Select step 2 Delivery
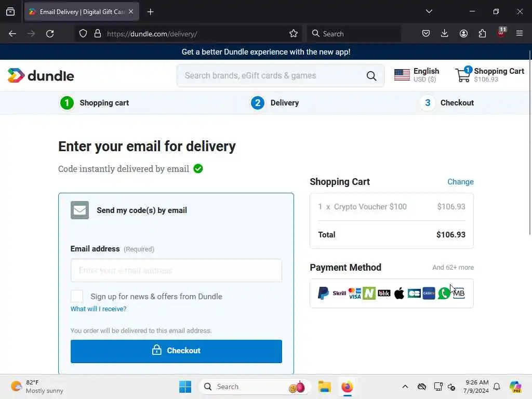Image resolution: width=532 pixels, height=399 pixels. pos(275,103)
